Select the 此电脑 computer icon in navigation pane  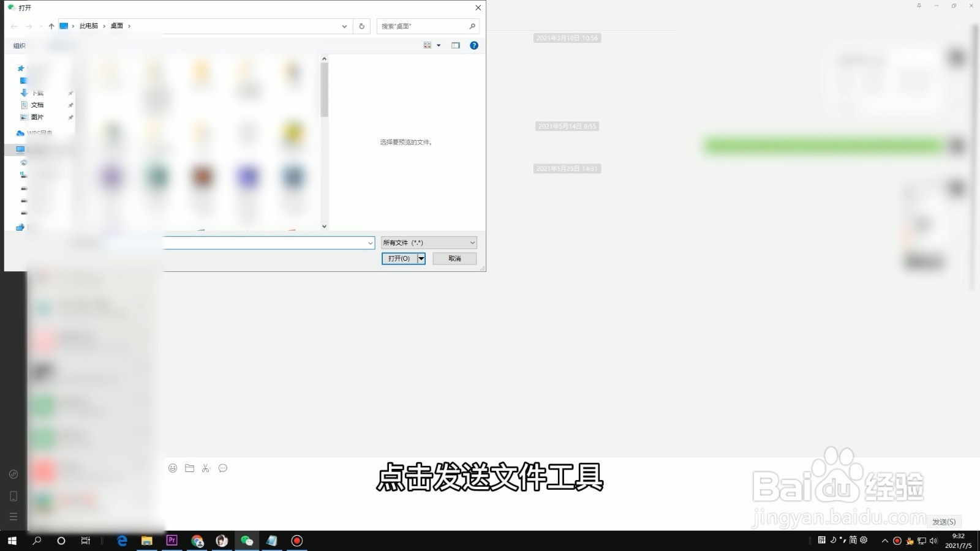tap(20, 149)
